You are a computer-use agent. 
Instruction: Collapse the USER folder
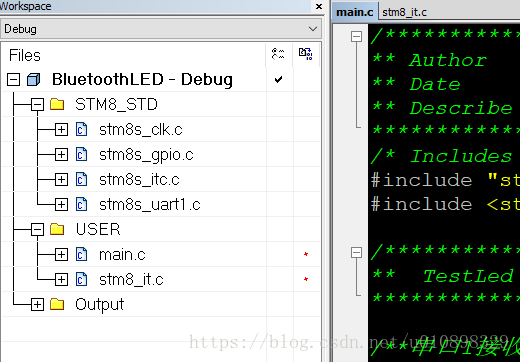(x=37, y=230)
